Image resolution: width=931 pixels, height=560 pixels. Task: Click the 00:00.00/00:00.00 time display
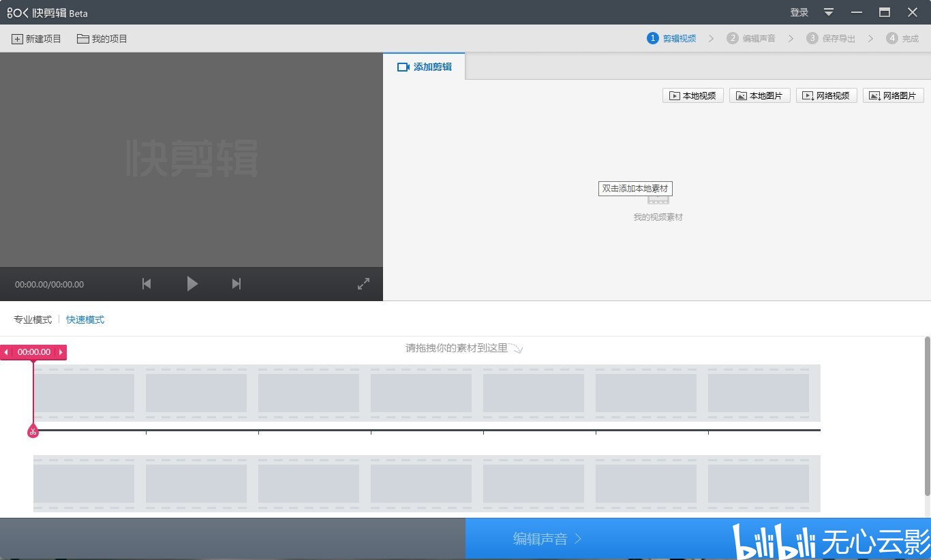[x=50, y=285]
